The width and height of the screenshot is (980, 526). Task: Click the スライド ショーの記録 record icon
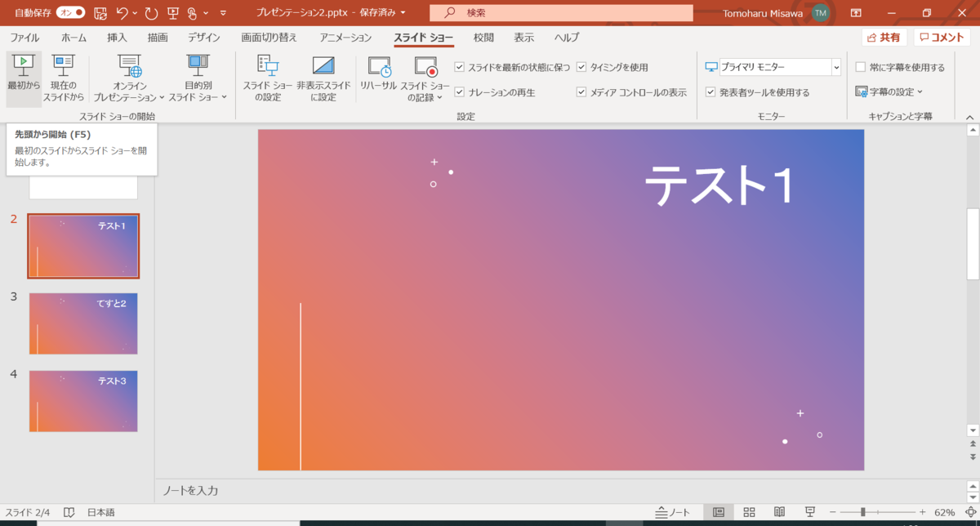[x=425, y=67]
